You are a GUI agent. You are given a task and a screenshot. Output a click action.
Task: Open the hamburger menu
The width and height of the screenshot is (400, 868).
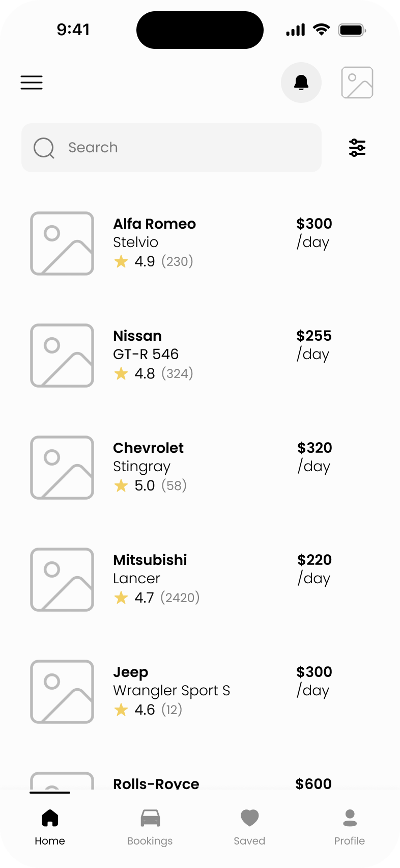[x=32, y=83]
